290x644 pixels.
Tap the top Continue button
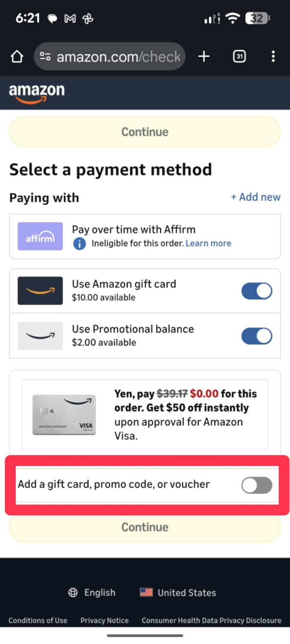coord(145,132)
